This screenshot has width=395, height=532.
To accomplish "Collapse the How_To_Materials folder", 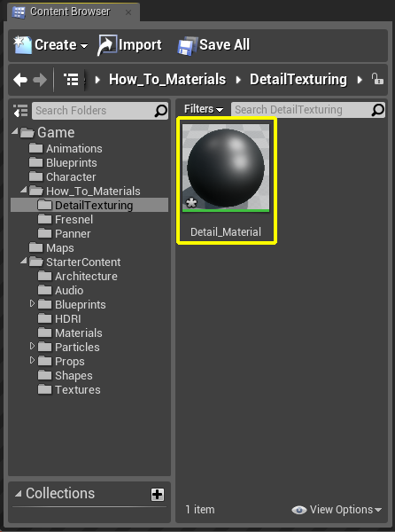I will 24,190.
